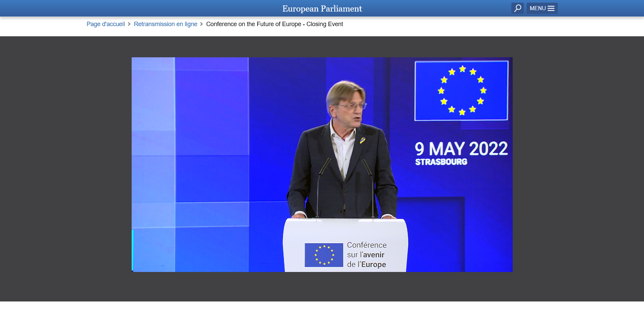Click the European Parliament header title
The image size is (644, 313).
[x=322, y=8]
